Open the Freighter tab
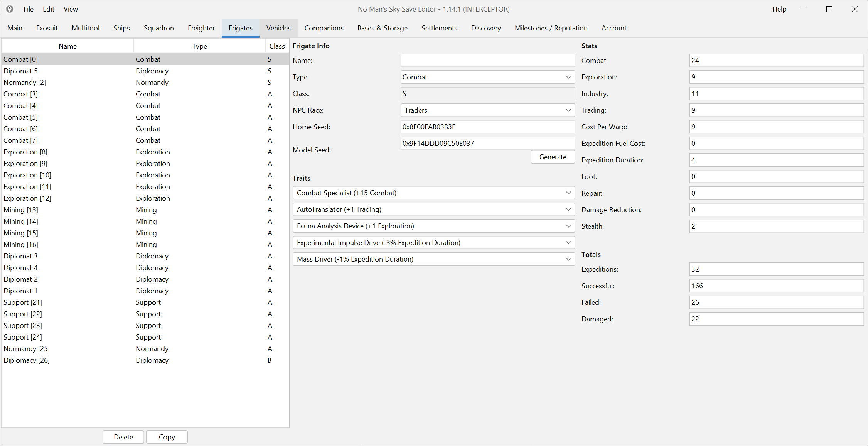The image size is (868, 446). point(201,28)
